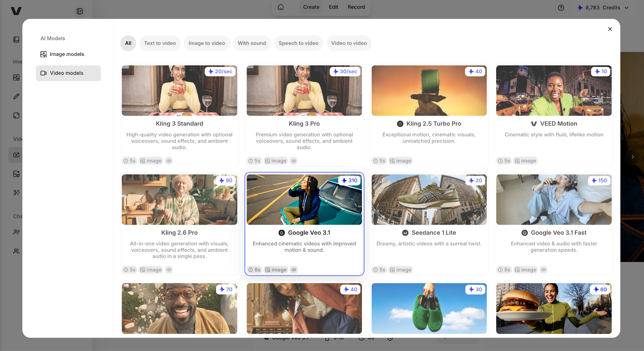Click the sound icon on Kling 3 Standard card

(169, 161)
